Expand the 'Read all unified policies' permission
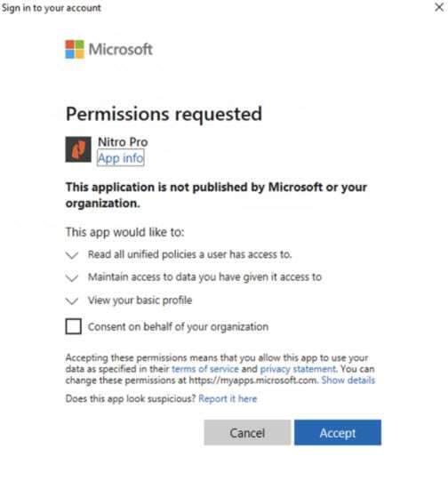This screenshot has height=497, width=448. pos(72,255)
